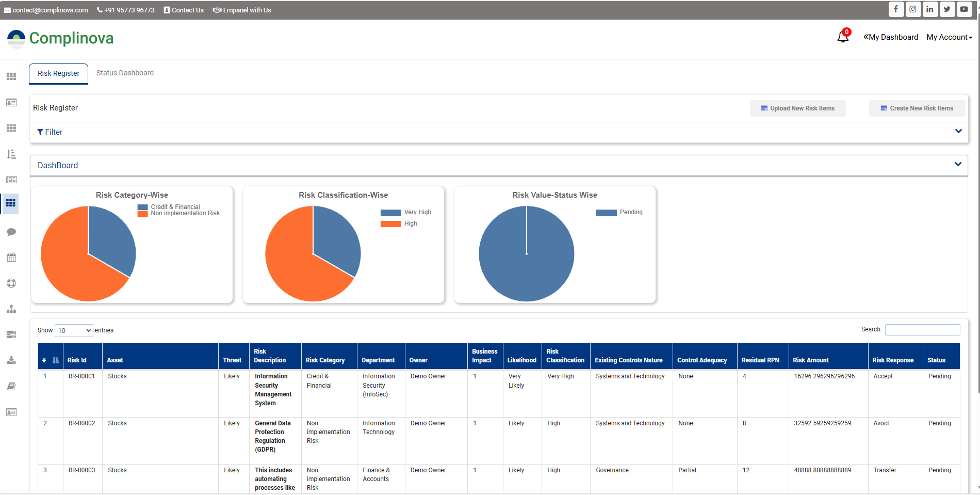The width and height of the screenshot is (980, 495).
Task: Open the YouTube social icon
Action: [964, 9]
